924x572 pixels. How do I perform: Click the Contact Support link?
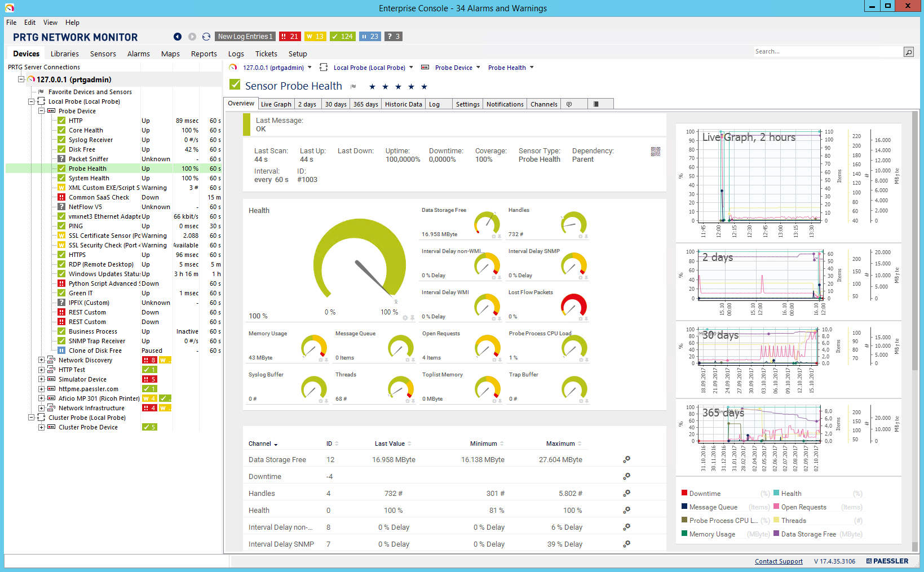coord(779,561)
